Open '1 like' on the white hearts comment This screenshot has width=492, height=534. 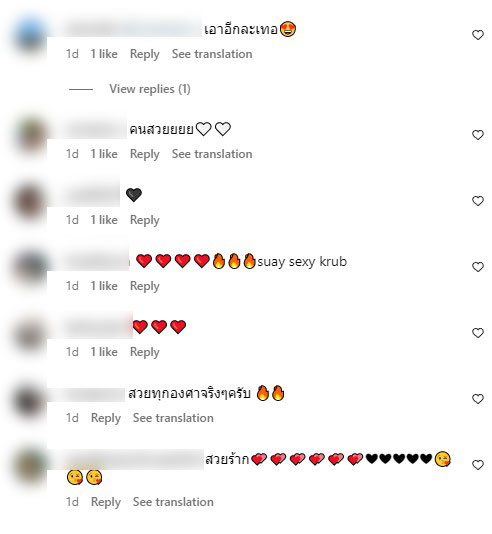pyautogui.click(x=104, y=154)
